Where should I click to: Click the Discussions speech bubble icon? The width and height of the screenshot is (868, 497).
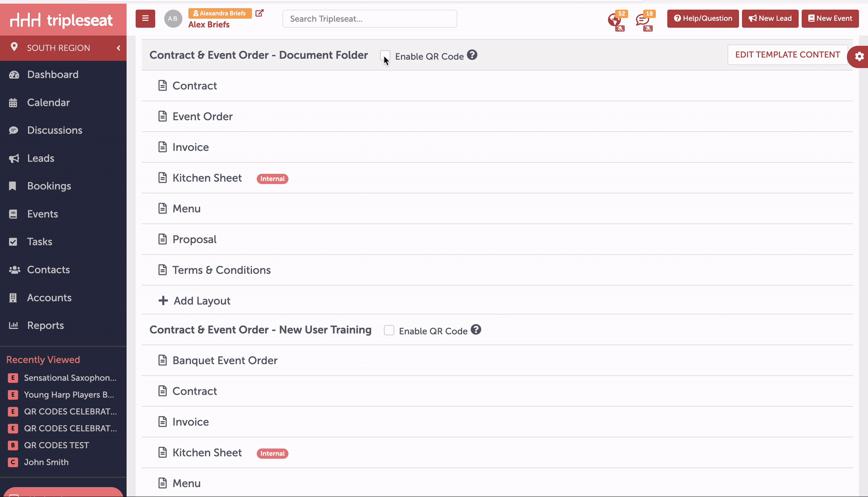tap(13, 130)
